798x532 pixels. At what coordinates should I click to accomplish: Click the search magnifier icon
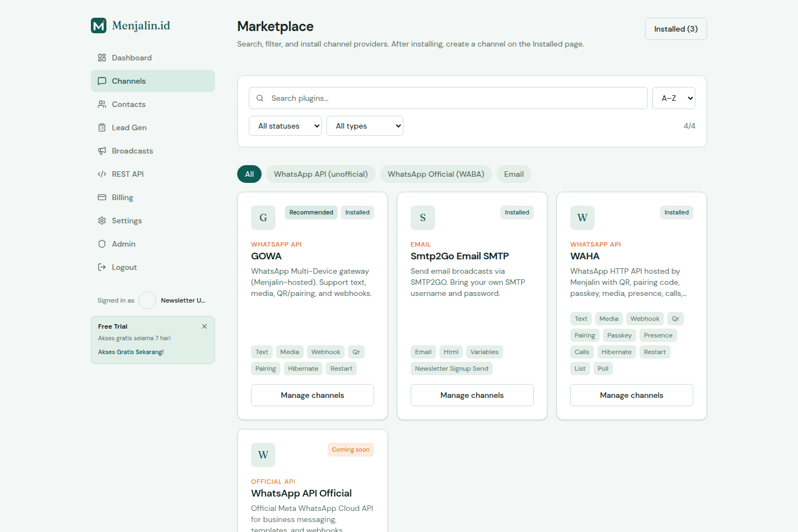point(260,98)
